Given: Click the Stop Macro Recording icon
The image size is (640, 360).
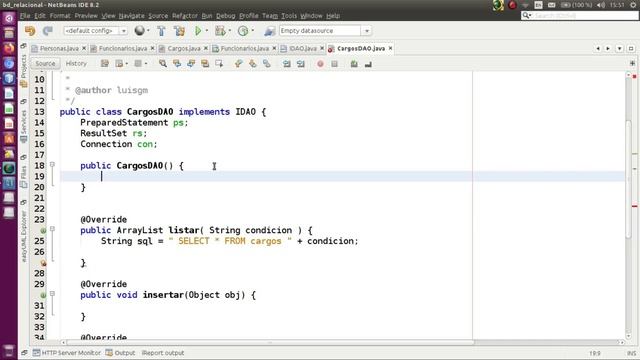Looking at the screenshot, I should [x=334, y=64].
